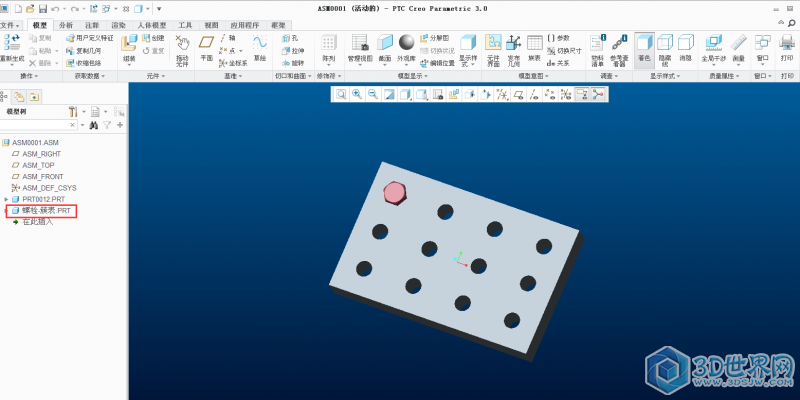The width and height of the screenshot is (800, 400).
Task: Click the zoom in magnifier in view toolbar
Action: 356,94
